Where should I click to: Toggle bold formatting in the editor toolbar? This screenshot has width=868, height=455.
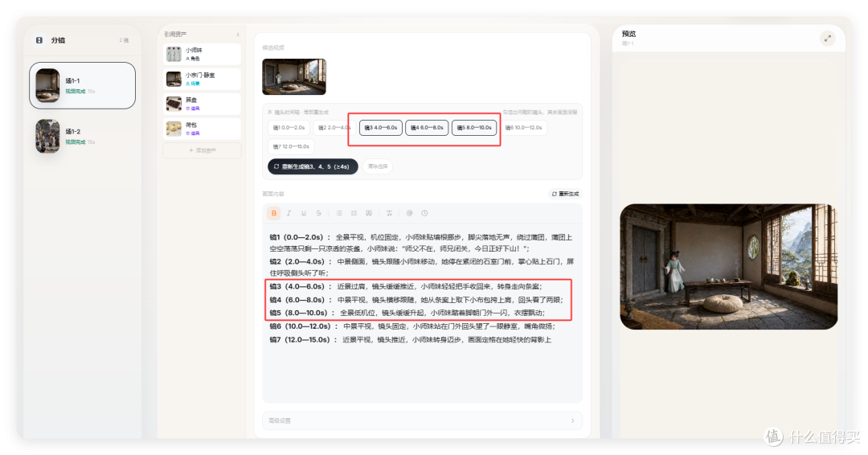tap(273, 213)
